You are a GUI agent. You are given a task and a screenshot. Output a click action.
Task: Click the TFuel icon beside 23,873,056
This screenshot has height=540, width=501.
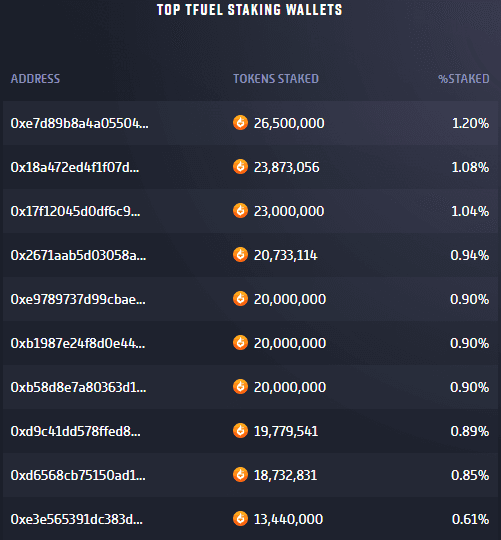pos(240,167)
